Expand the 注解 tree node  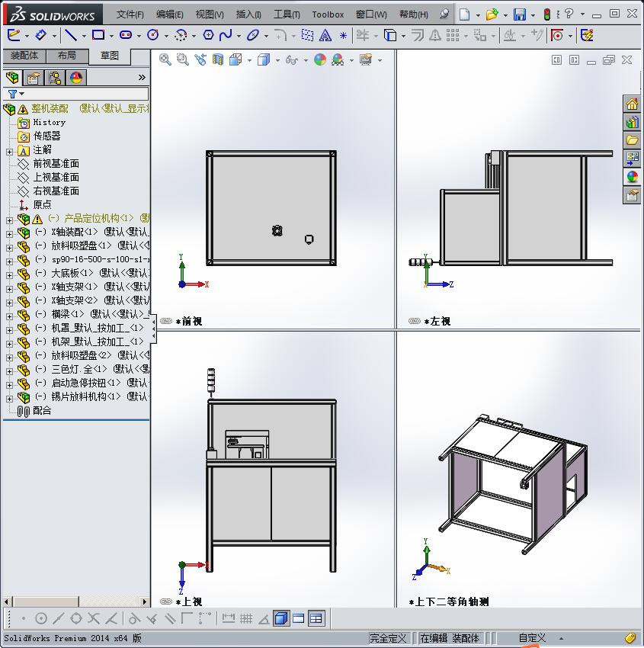(x=9, y=152)
